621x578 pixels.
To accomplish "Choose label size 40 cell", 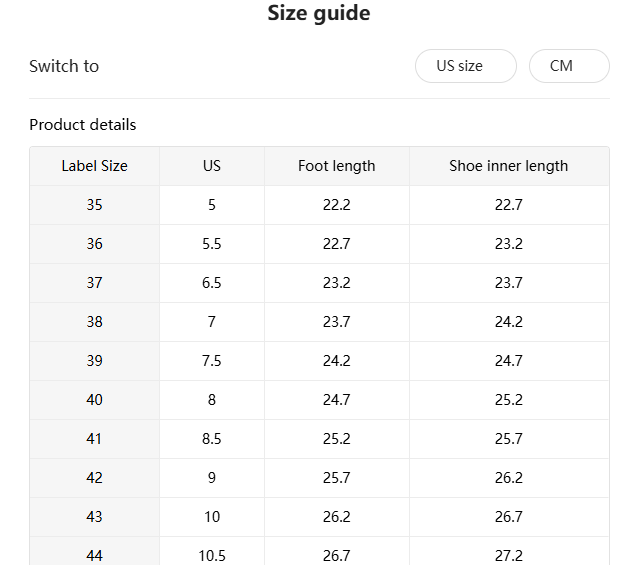I will click(x=94, y=400).
